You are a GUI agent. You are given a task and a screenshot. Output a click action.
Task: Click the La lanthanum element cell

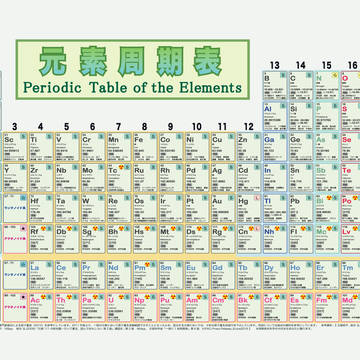coord(41,275)
